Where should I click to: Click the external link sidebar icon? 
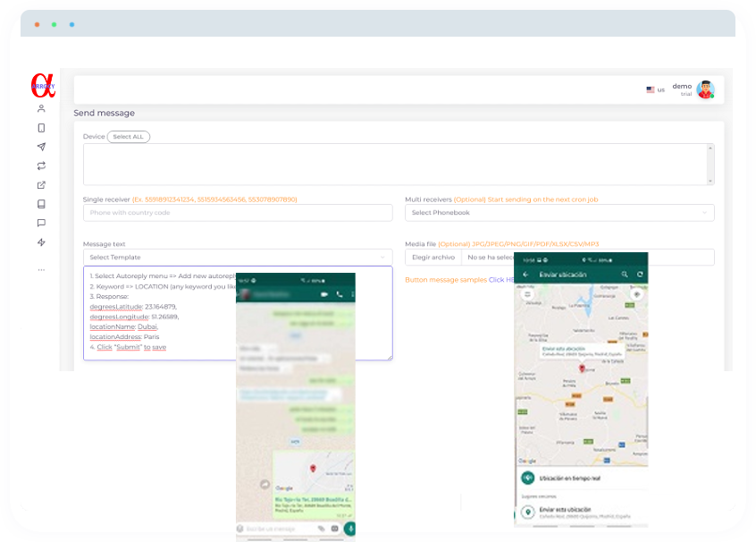coord(41,185)
